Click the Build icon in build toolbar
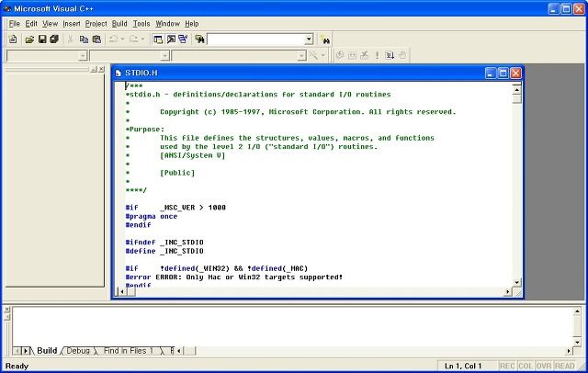 pyautogui.click(x=352, y=55)
